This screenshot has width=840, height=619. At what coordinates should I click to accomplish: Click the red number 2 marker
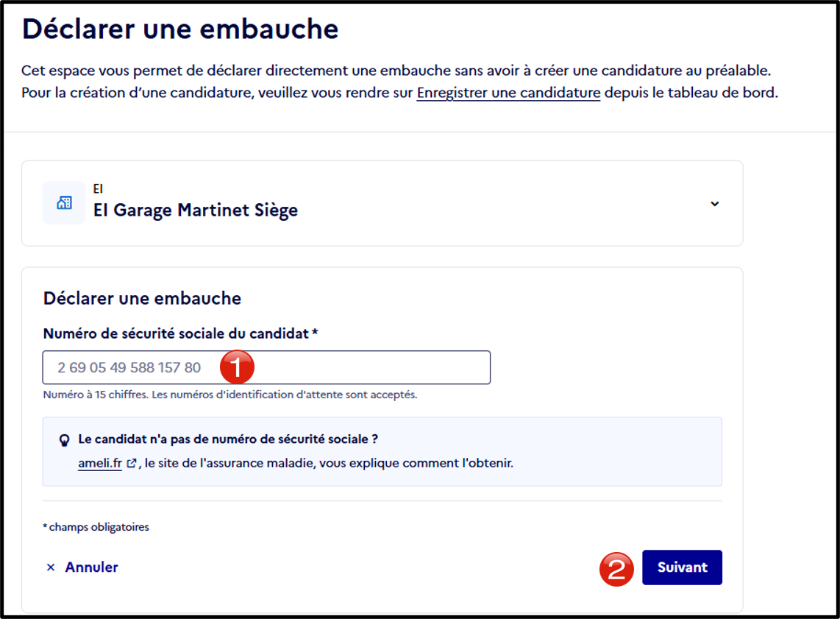pos(616,569)
